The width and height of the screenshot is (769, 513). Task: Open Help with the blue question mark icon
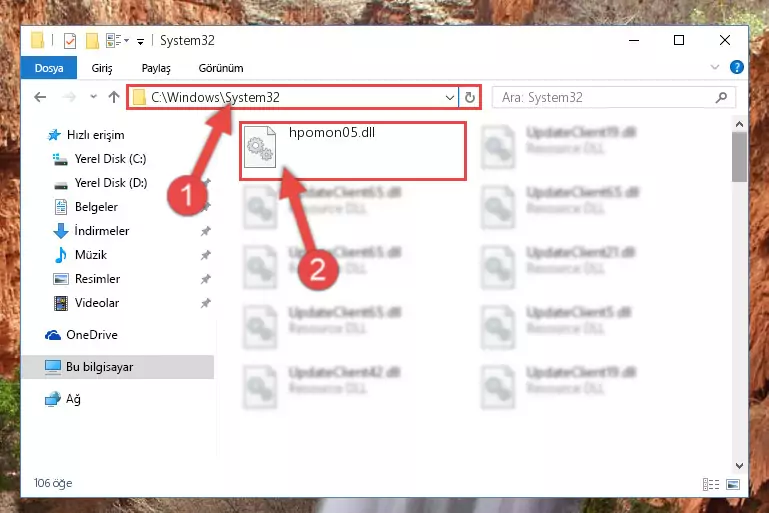[x=737, y=67]
